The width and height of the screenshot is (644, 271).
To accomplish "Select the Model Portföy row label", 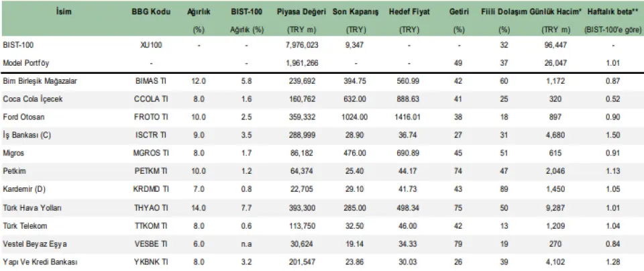I will pyautogui.click(x=25, y=62).
